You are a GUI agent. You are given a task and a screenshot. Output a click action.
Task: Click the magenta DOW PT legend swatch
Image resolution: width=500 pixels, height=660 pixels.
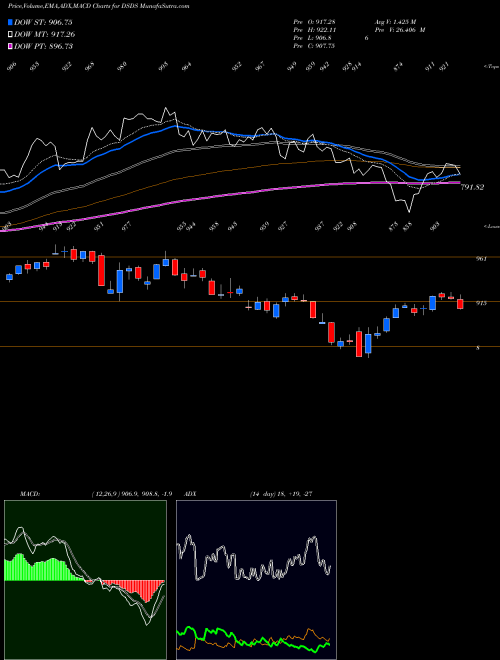tap(10, 46)
